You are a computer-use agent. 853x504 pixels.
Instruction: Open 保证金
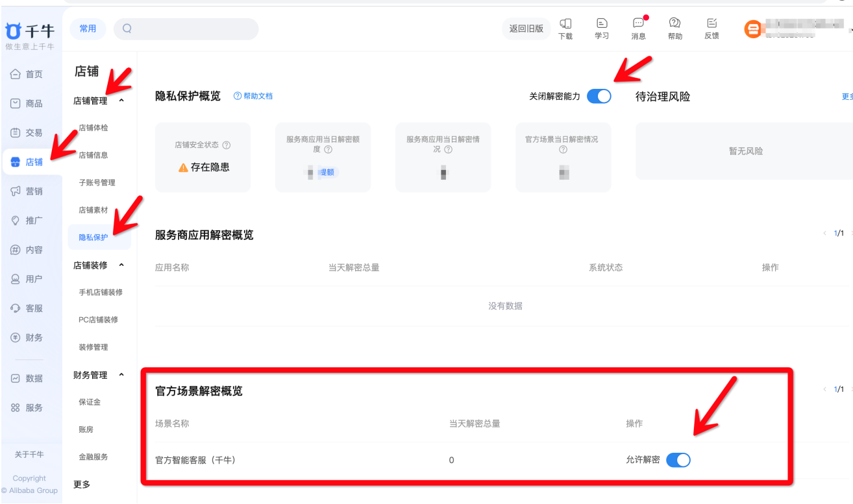(x=90, y=402)
